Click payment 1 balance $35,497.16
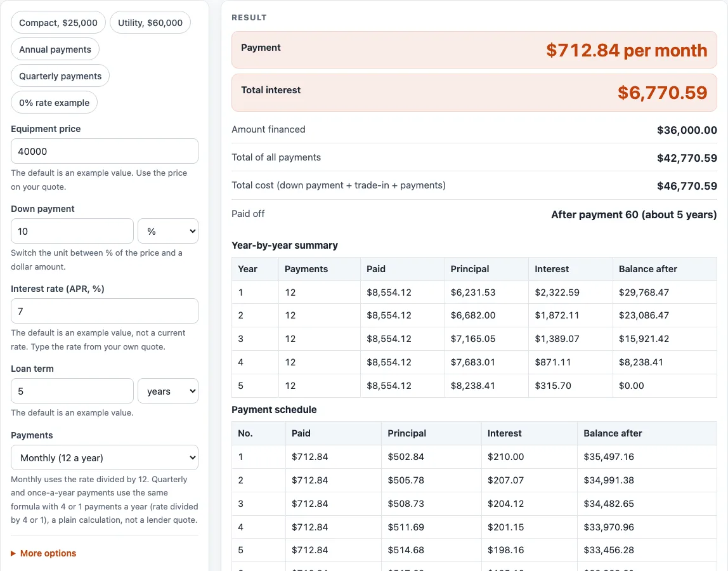The image size is (728, 571). coord(609,457)
